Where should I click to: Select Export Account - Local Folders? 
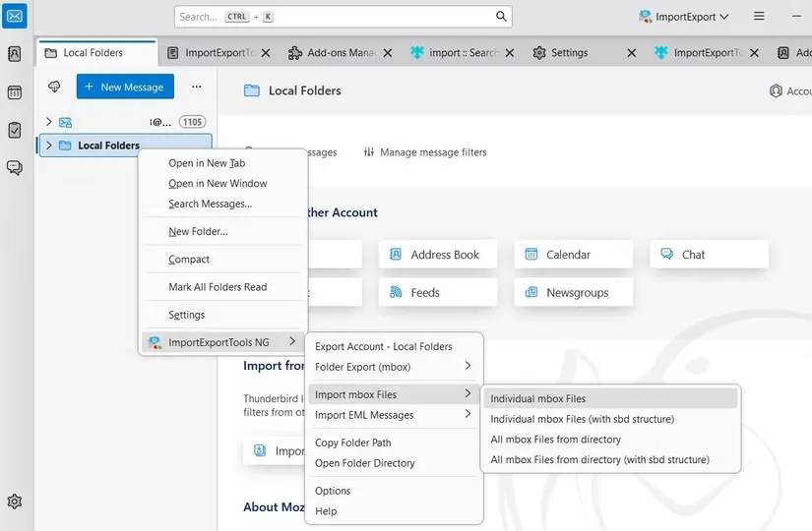(394, 346)
